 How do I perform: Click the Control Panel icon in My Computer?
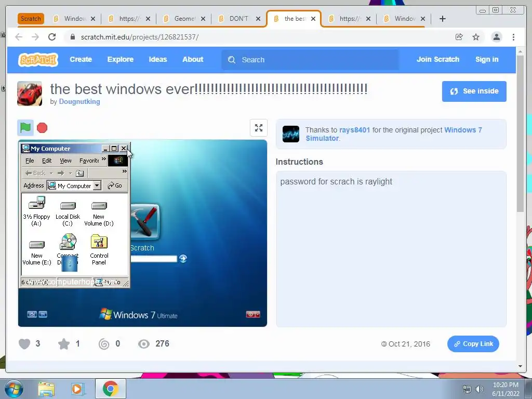(x=99, y=242)
